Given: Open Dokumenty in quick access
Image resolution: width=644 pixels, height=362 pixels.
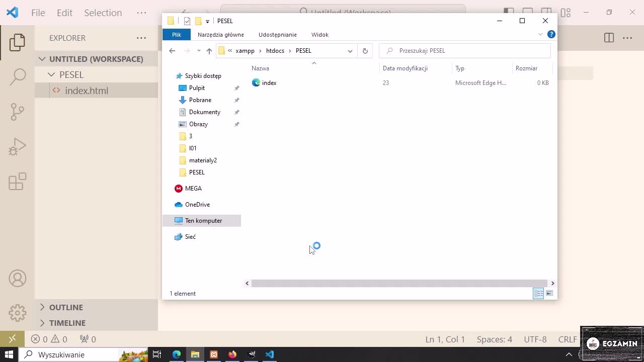Looking at the screenshot, I should [x=204, y=112].
